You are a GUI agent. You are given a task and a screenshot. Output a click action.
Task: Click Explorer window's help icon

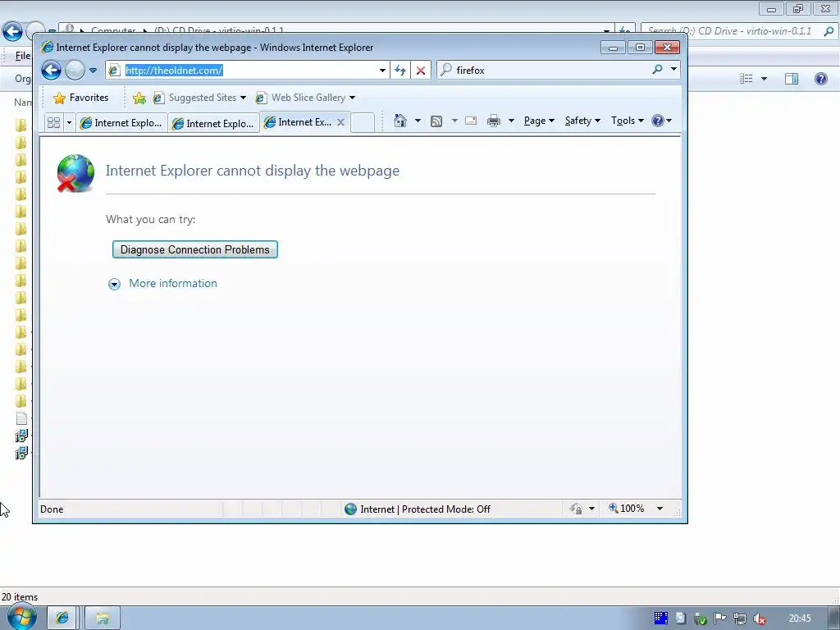820,79
